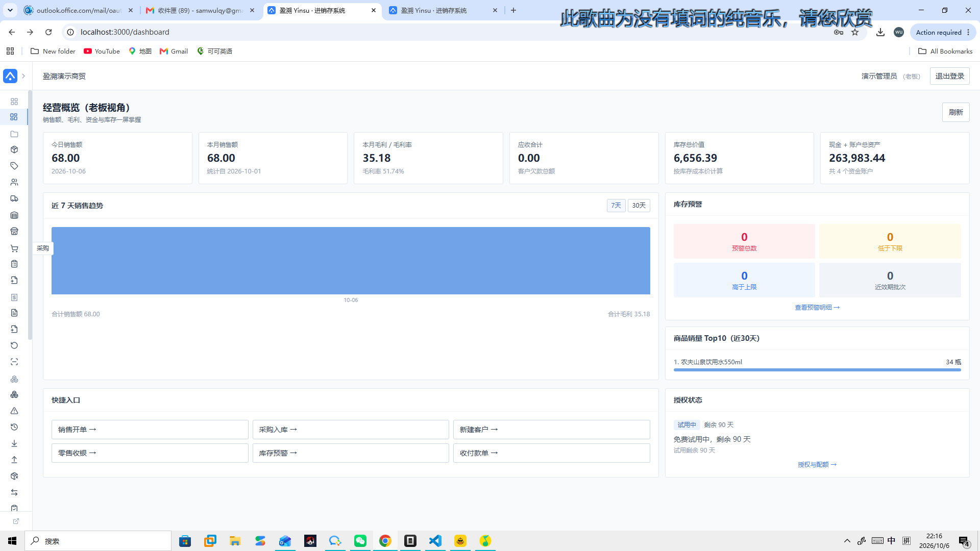Follow the 查看预警明细 link
The height and width of the screenshot is (551, 980).
point(817,307)
